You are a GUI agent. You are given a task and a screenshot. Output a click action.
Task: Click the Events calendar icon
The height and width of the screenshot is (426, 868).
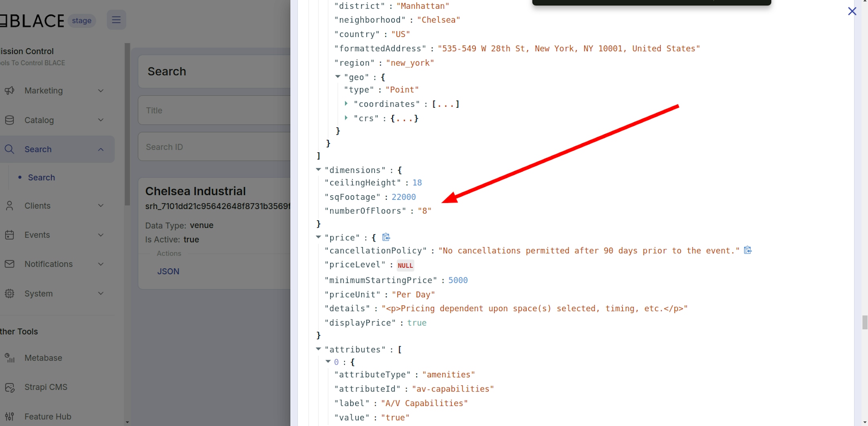click(10, 235)
